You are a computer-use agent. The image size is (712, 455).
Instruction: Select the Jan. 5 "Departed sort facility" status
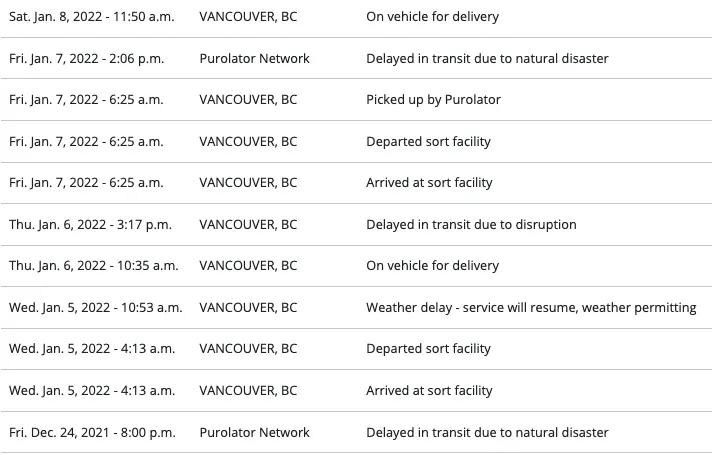428,349
